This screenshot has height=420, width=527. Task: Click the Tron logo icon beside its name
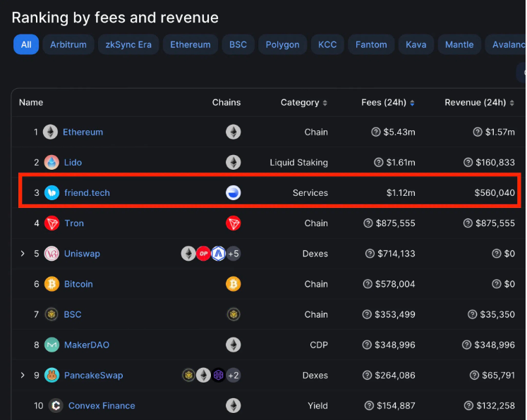click(x=52, y=223)
